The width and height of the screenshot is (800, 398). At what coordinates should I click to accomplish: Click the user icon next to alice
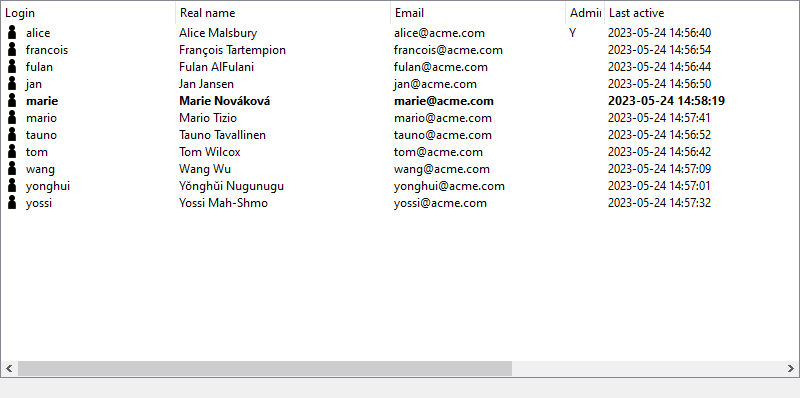tap(12, 33)
